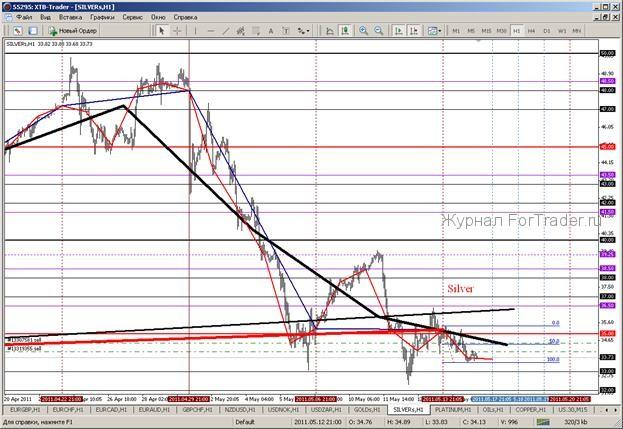Click the zoom in magnifier icon

coord(362,31)
